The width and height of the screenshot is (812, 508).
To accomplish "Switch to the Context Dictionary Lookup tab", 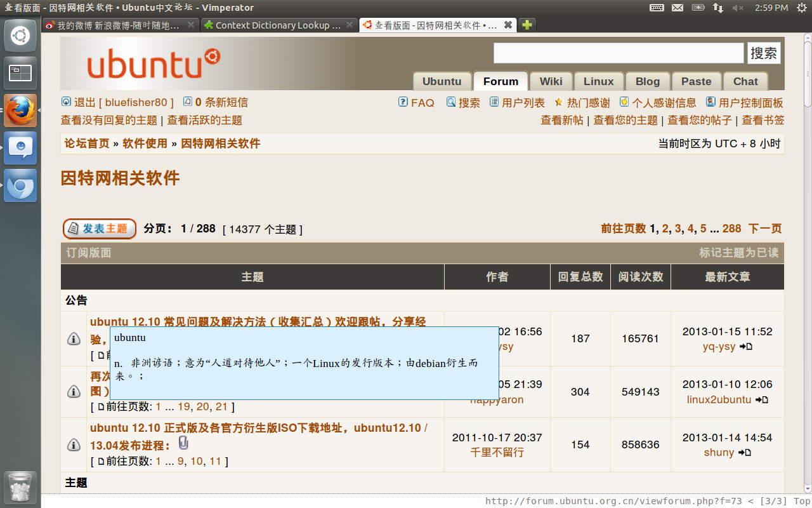I will point(279,25).
